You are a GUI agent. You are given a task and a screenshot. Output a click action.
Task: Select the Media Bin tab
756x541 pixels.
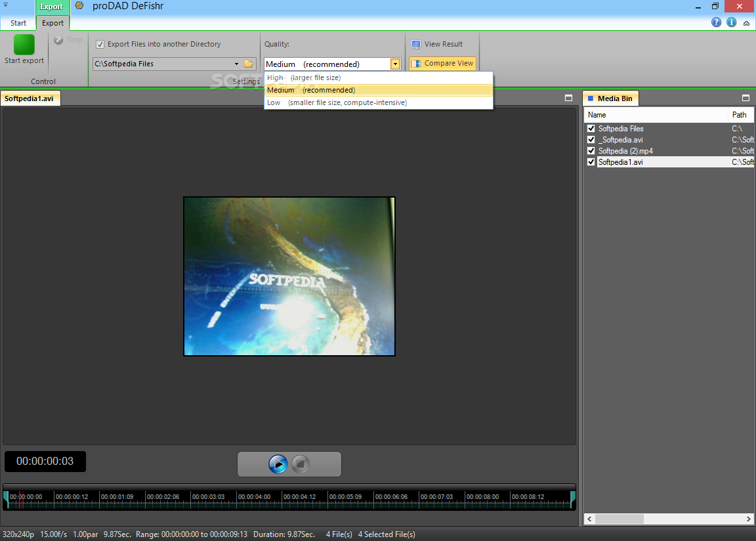pyautogui.click(x=611, y=98)
